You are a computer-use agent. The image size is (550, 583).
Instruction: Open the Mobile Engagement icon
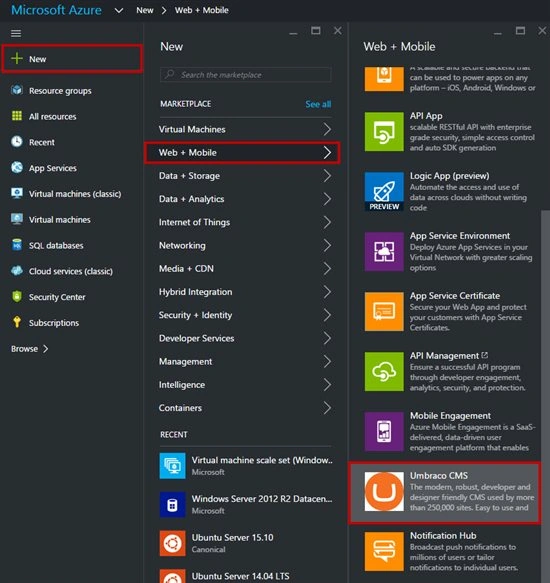click(x=384, y=431)
